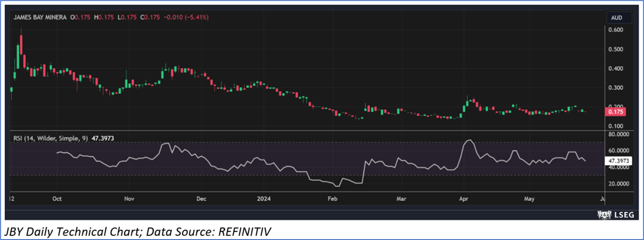644x240 pixels.
Task: Click the 0.400 price axis label
Action: (x=617, y=68)
